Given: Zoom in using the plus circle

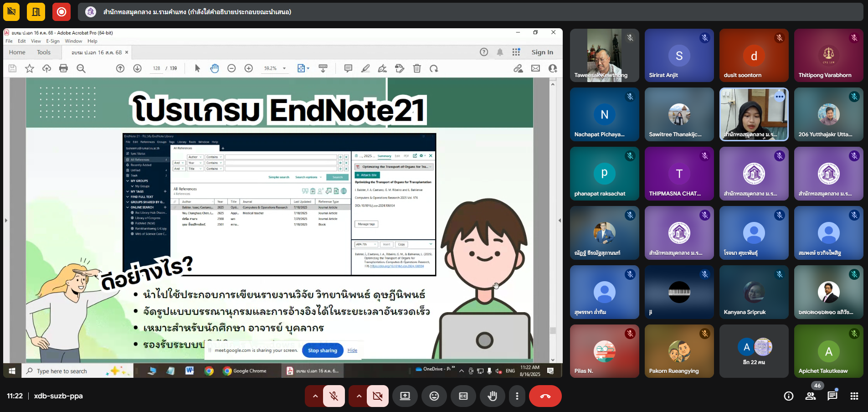Looking at the screenshot, I should point(249,68).
